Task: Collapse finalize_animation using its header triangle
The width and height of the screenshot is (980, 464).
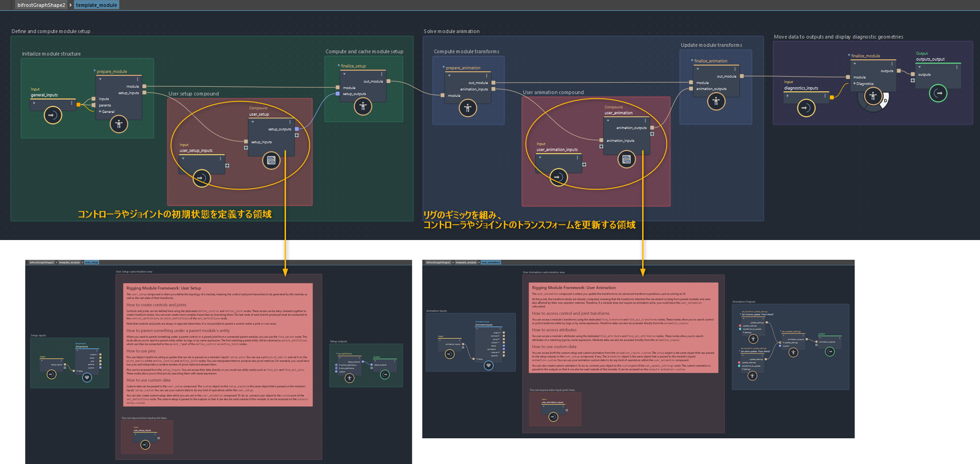Action: click(697, 69)
